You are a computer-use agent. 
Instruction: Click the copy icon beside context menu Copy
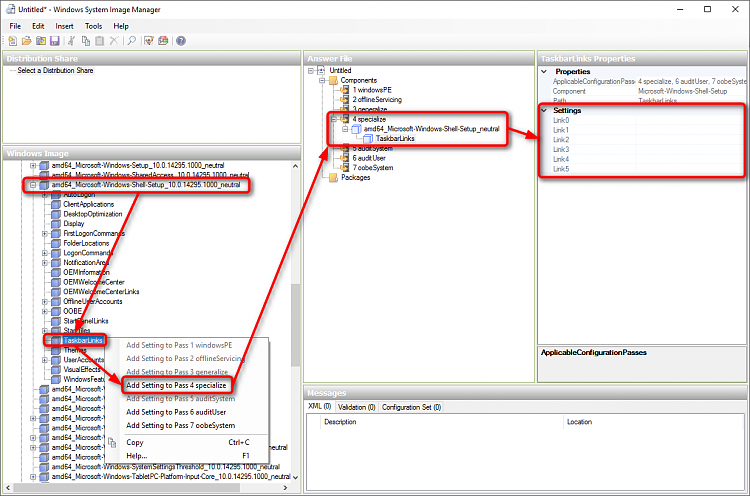pyautogui.click(x=112, y=442)
